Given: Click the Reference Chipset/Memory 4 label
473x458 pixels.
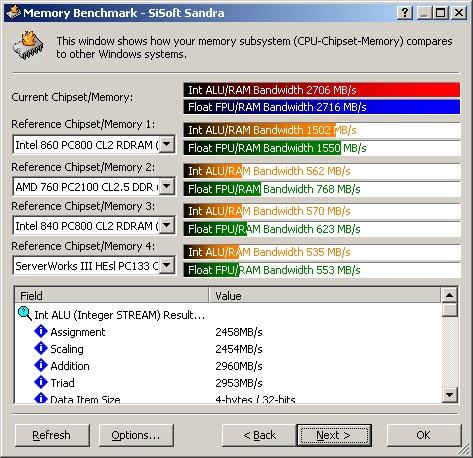Looking at the screenshot, I should click(x=83, y=246).
